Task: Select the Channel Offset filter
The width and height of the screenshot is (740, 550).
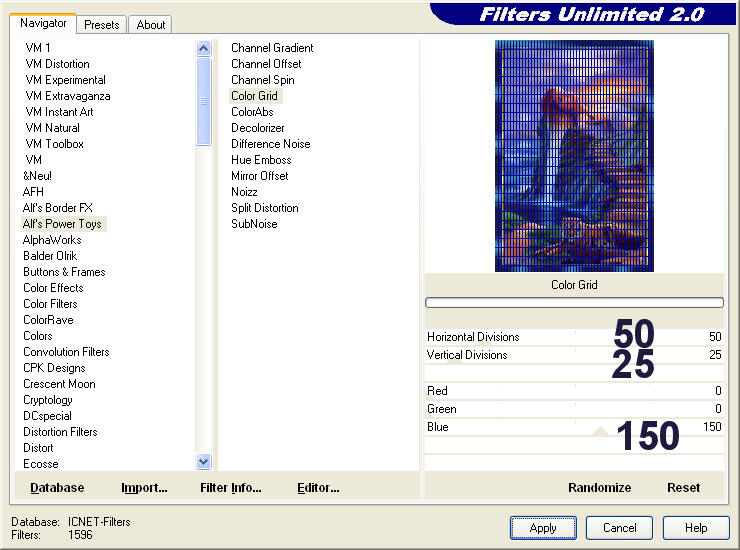Action: pyautogui.click(x=266, y=64)
